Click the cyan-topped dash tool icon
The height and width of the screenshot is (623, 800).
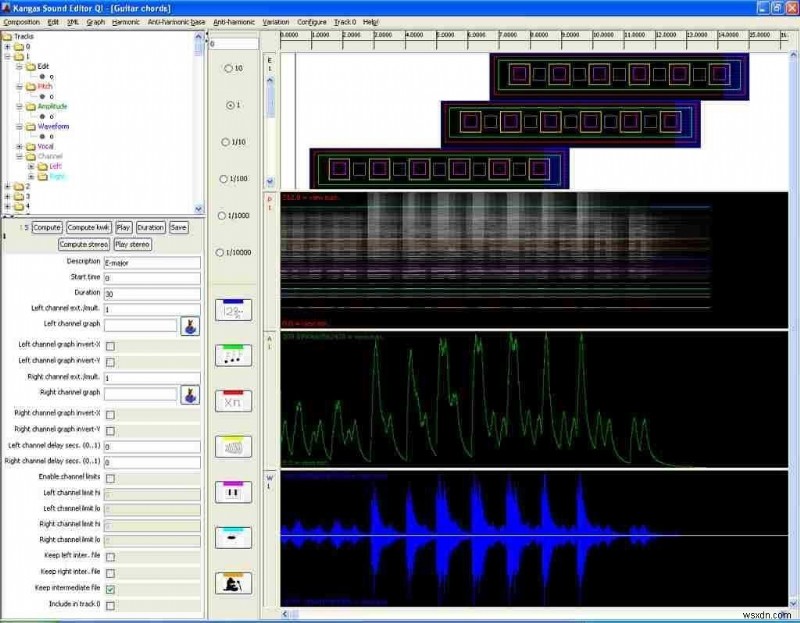pyautogui.click(x=233, y=537)
